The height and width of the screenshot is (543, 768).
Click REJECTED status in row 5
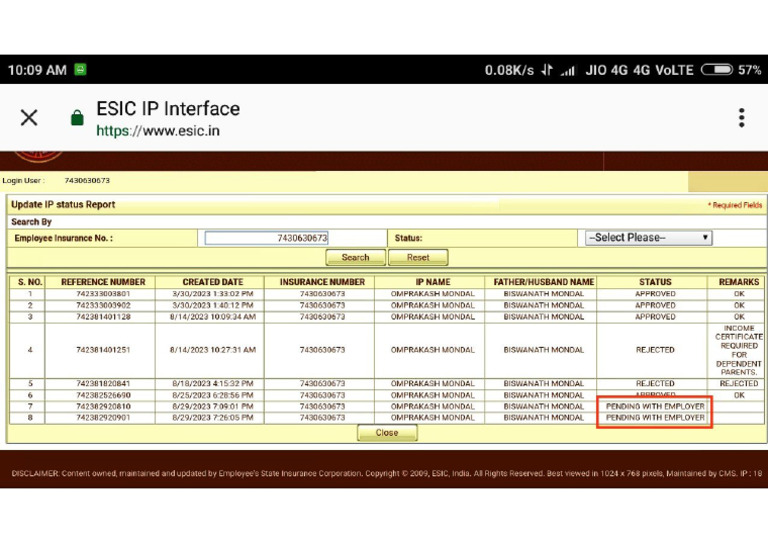655,383
